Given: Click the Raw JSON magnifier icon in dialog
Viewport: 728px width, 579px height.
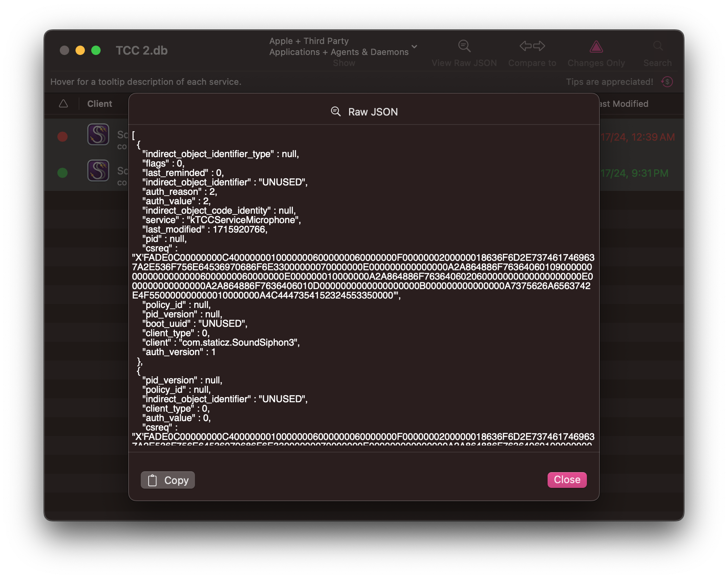Looking at the screenshot, I should click(x=335, y=112).
